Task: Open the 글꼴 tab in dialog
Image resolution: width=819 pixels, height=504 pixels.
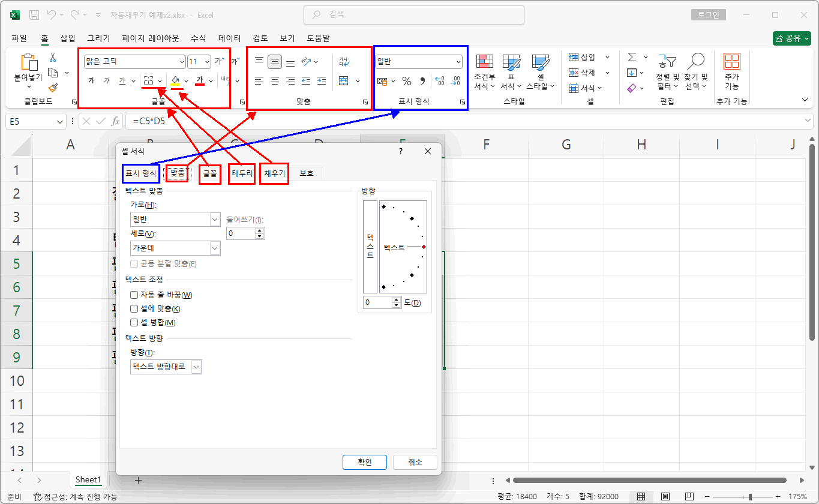Action: point(210,173)
